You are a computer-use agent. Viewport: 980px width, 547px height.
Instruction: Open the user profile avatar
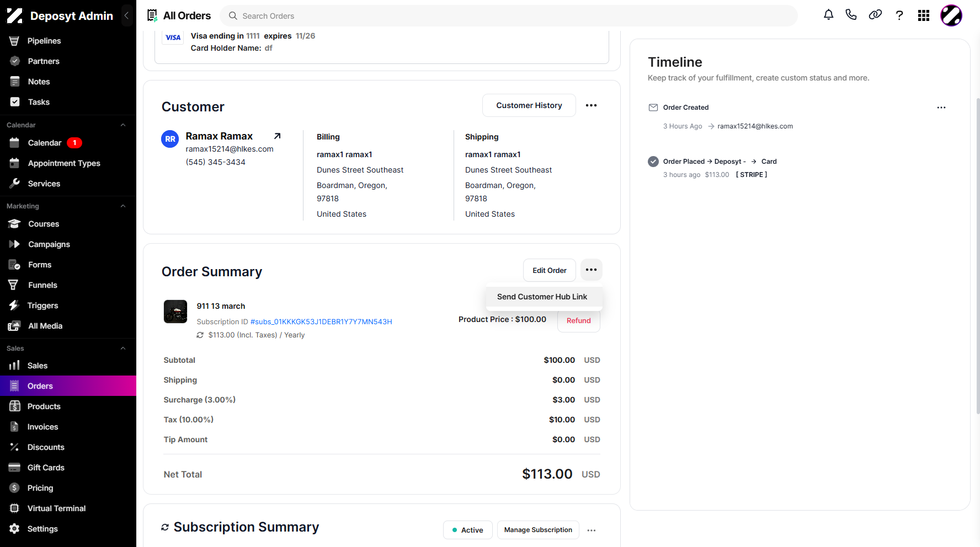pos(951,15)
